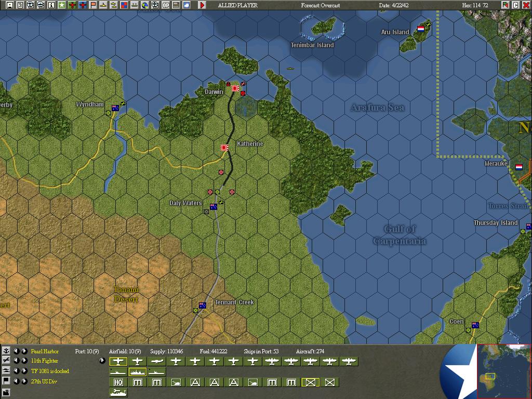Click the red X exit icon

526,5
